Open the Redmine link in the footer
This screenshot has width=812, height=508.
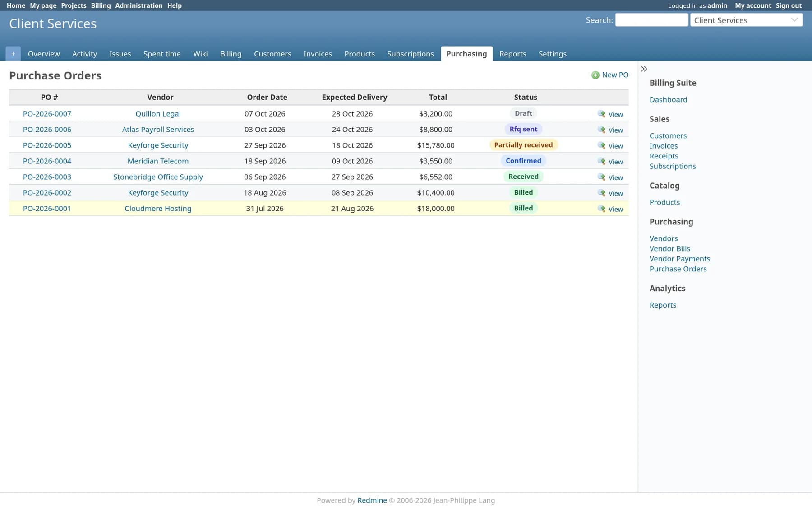372,500
